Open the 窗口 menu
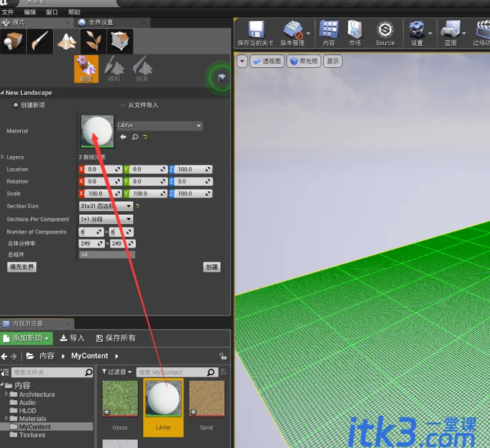Screen dimensions: 490x448 [x=52, y=12]
